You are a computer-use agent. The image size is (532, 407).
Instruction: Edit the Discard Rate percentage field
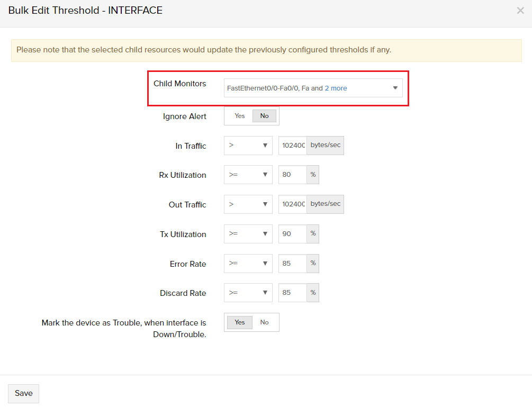293,293
